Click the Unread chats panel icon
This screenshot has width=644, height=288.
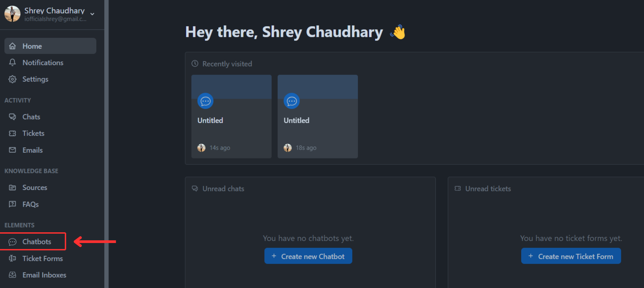[x=195, y=188]
